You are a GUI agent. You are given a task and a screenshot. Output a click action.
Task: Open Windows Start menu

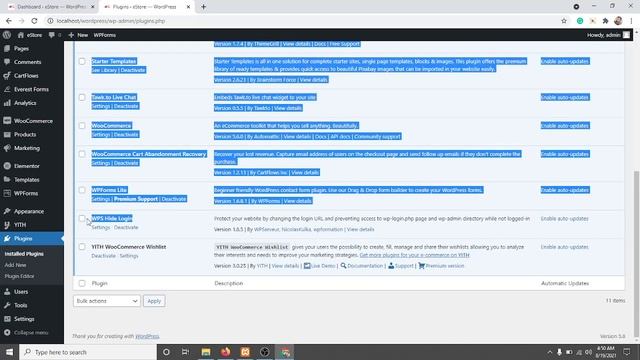pos(9,352)
